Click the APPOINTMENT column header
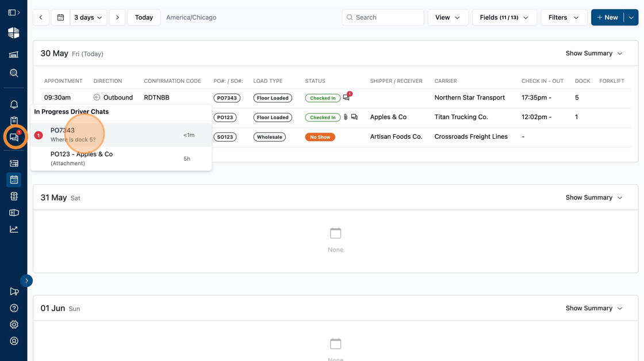644x361 pixels. pos(63,81)
